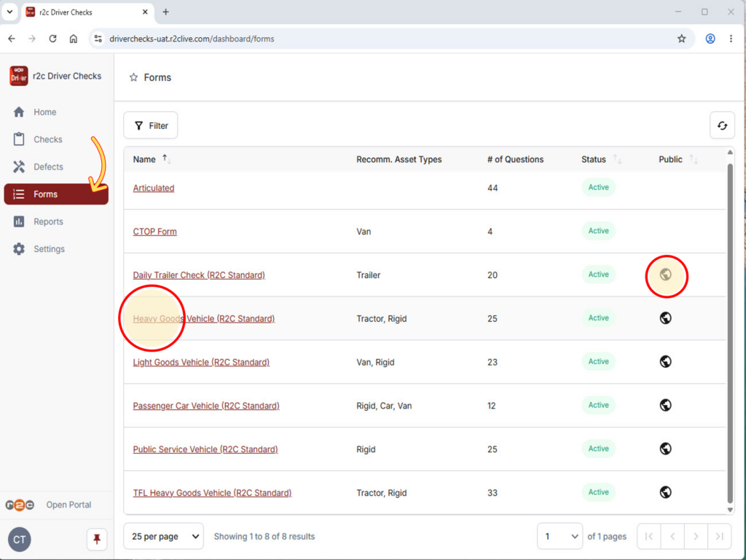Open the CTOP Form link
746x560 pixels.
[x=154, y=232]
